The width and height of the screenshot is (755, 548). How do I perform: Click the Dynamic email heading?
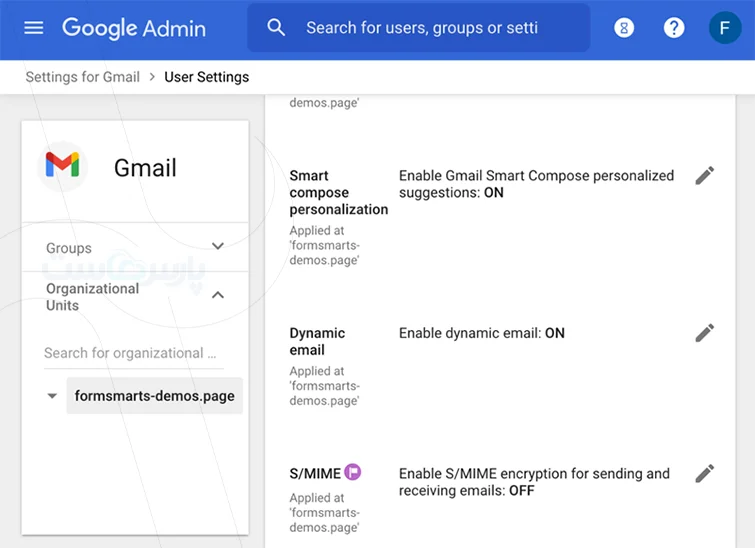point(317,341)
